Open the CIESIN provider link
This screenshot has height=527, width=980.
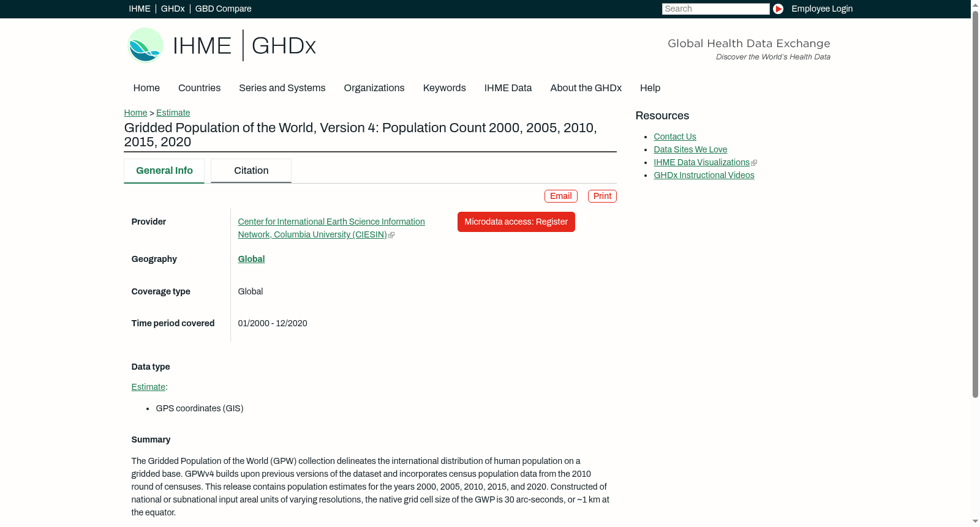(x=331, y=228)
